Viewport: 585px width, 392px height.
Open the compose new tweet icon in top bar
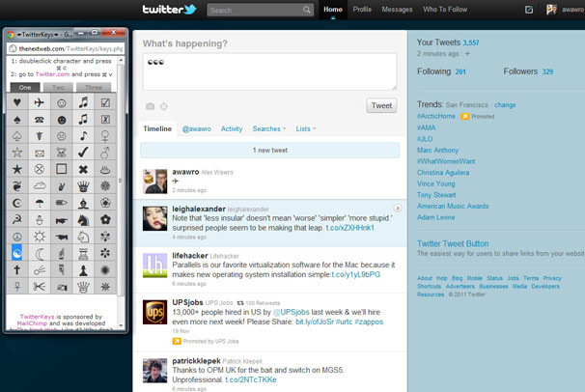click(529, 10)
